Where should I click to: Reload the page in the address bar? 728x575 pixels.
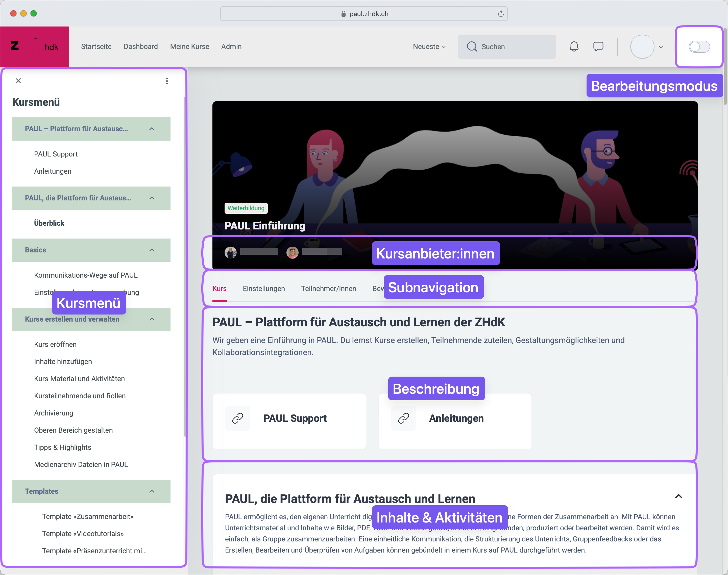pos(501,13)
